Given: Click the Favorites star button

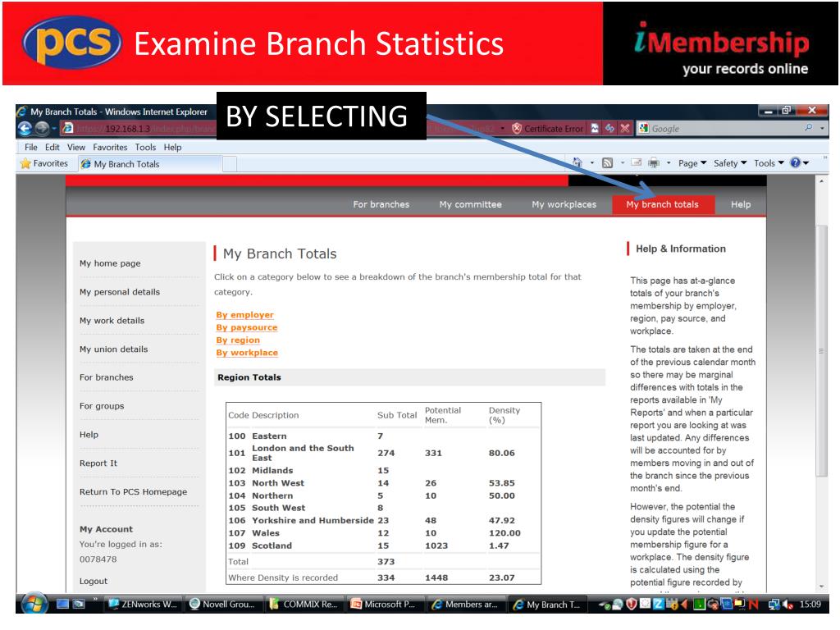Looking at the screenshot, I should coord(44,163).
